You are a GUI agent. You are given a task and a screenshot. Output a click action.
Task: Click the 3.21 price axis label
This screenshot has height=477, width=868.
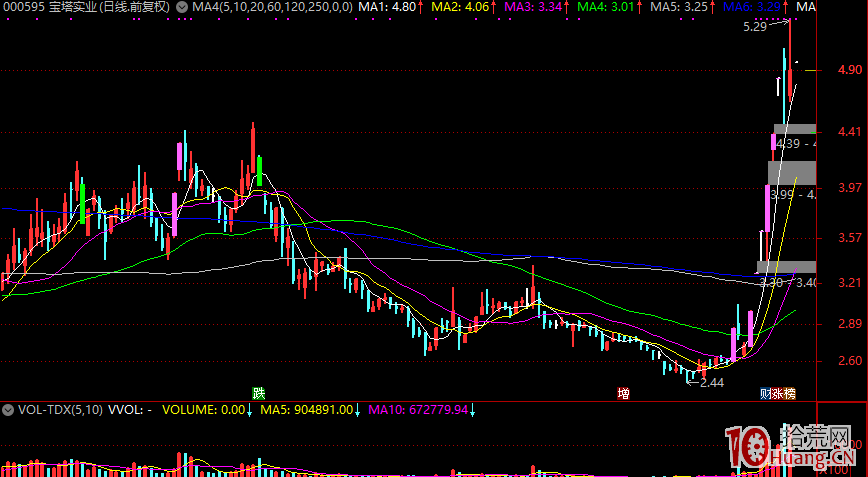tap(850, 283)
